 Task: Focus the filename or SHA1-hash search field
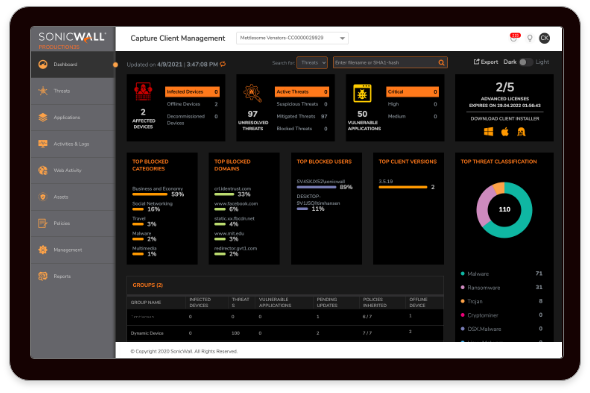[x=386, y=62]
